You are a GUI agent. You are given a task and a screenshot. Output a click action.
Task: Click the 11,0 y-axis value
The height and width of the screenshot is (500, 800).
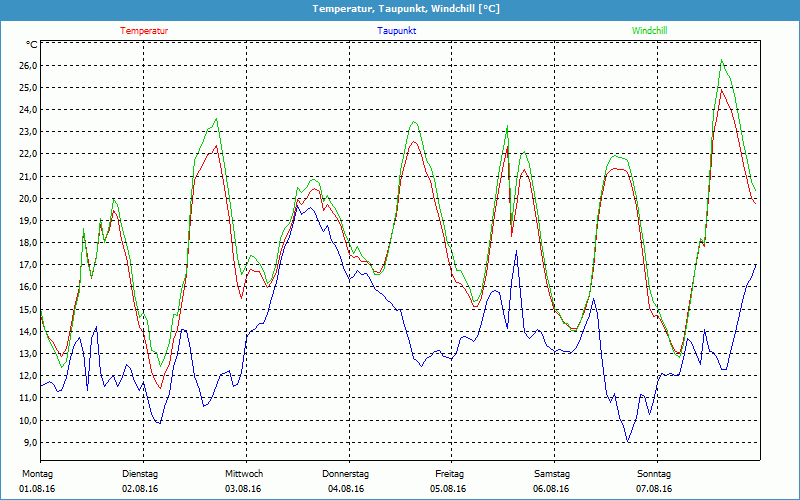[x=28, y=398]
